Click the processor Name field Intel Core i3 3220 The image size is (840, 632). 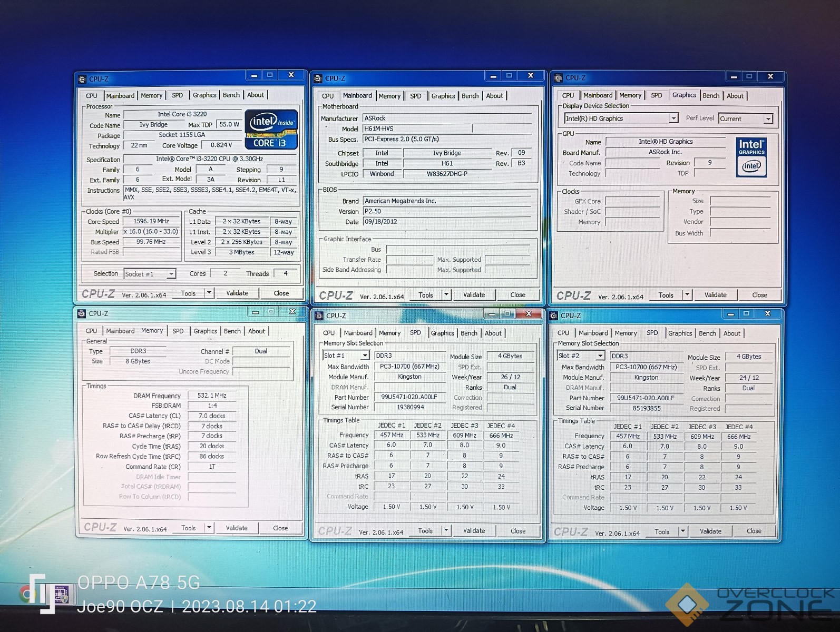tap(182, 114)
